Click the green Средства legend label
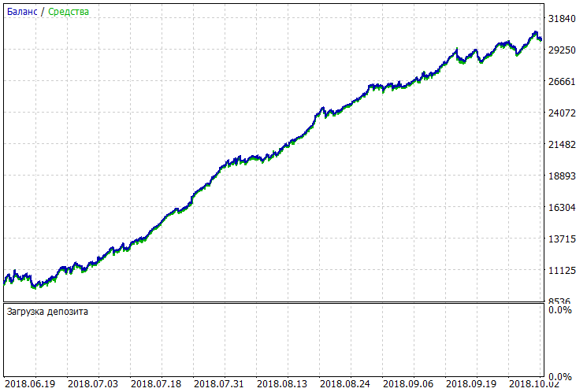 point(69,12)
